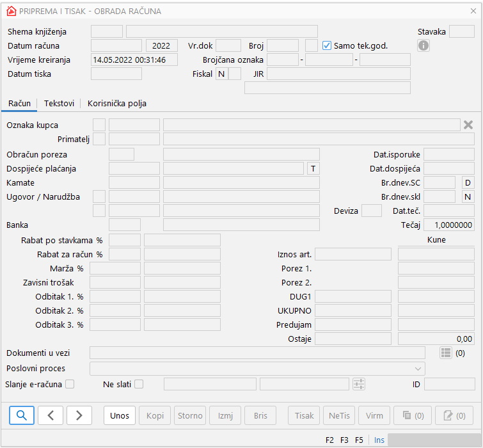The height and width of the screenshot is (448, 483).
Task: Tick the Ne slati checkbox
Action: coord(139,384)
